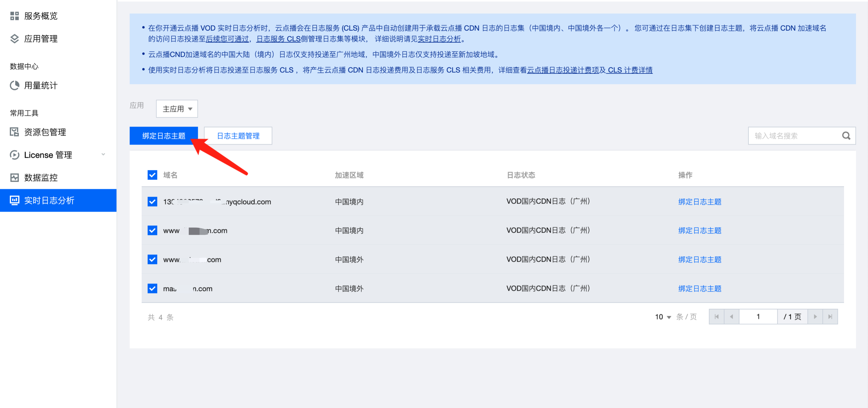Screen dimensions: 868x408
Task: Uncheck the myqcloud.com domain row checkbox
Action: click(152, 202)
